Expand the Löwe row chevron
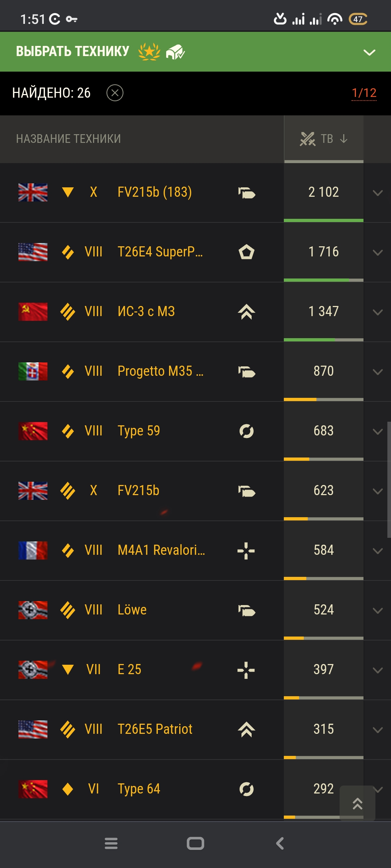This screenshot has width=391, height=868. pos(378,610)
